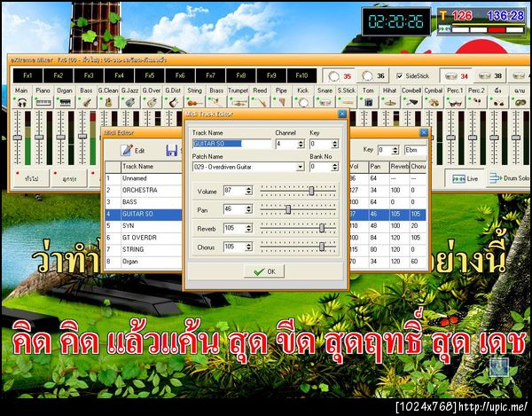Click the Key spinner in Midi Editor window
Screen dimensions: 532x416
(395, 150)
